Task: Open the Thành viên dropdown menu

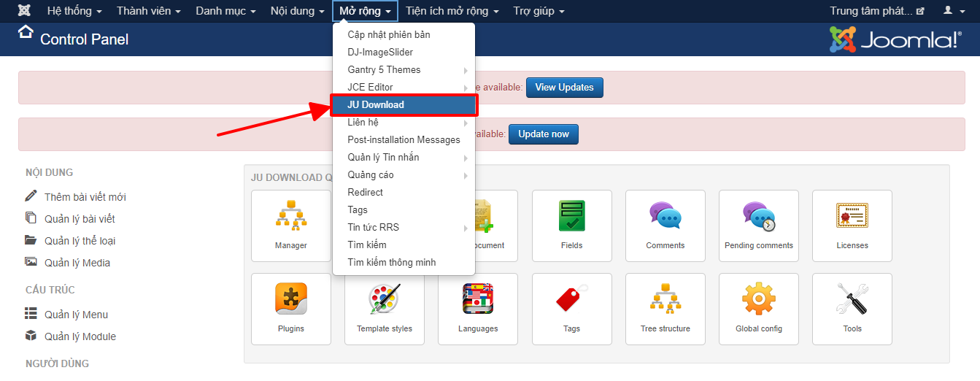Action: tap(149, 11)
